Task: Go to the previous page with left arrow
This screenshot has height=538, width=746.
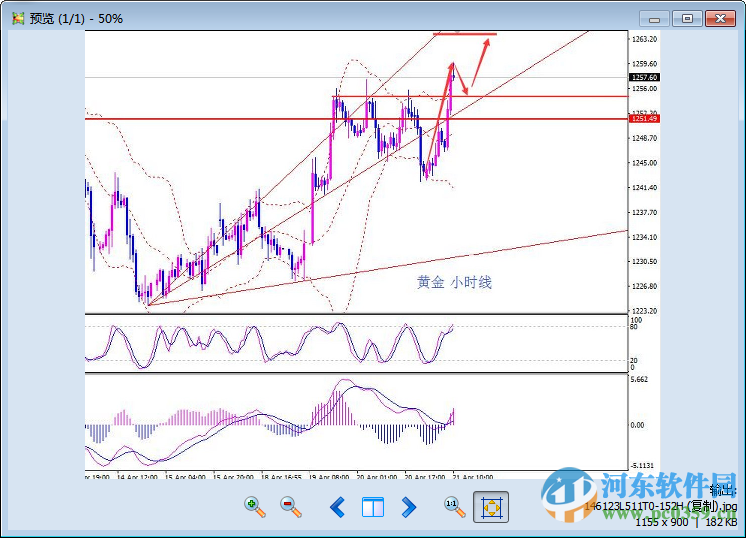Action: (338, 507)
